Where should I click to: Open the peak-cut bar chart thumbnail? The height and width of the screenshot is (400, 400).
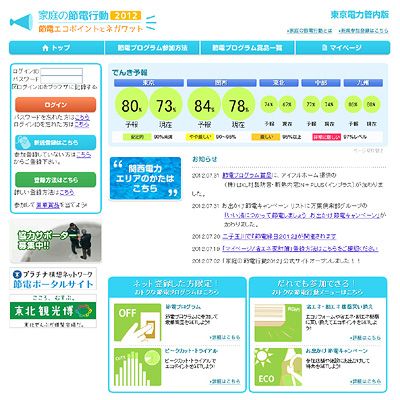click(x=137, y=367)
